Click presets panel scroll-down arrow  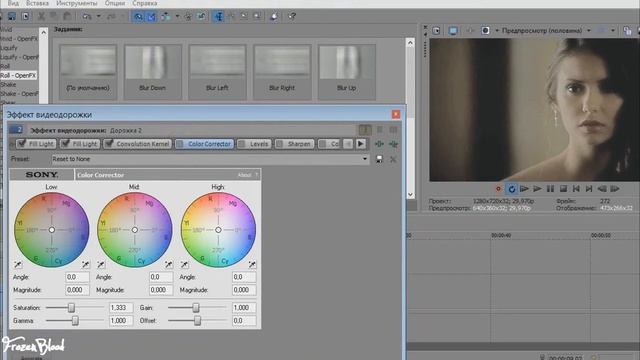click(x=410, y=195)
